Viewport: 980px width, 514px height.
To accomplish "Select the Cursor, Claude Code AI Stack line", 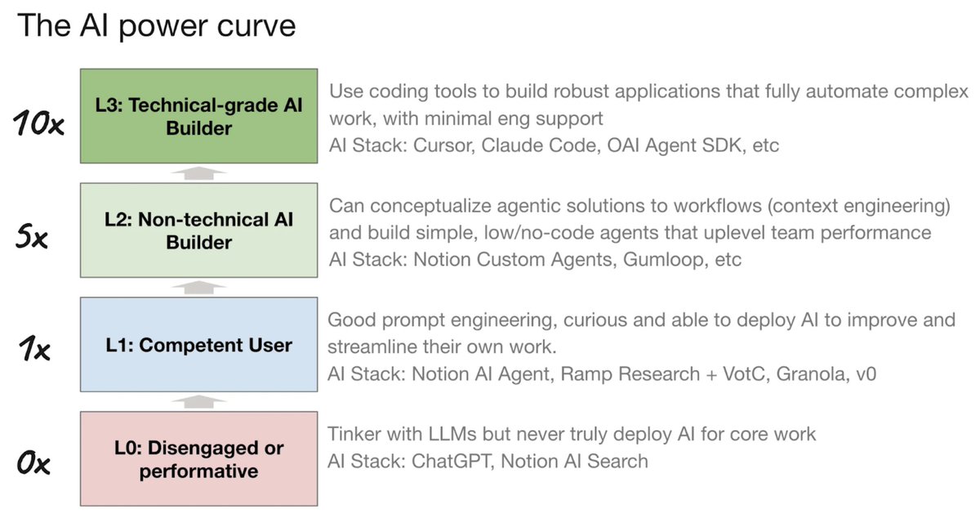I will 554,146.
